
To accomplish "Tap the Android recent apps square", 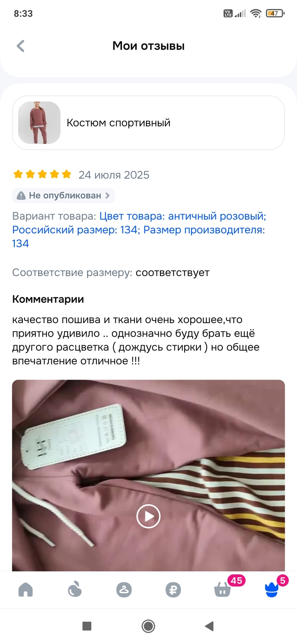I will [x=87, y=626].
